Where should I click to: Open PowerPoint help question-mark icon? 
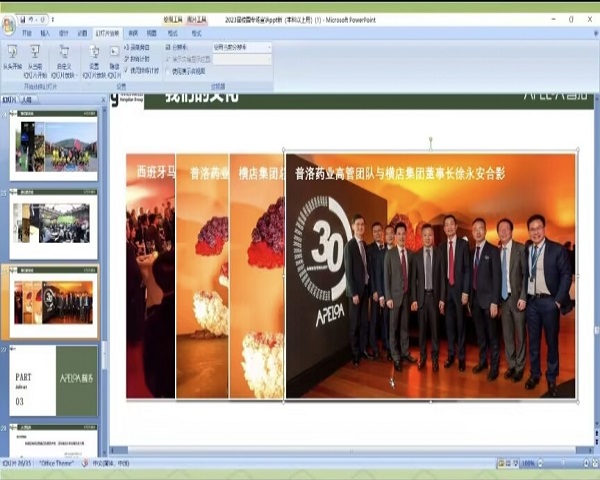click(x=596, y=34)
